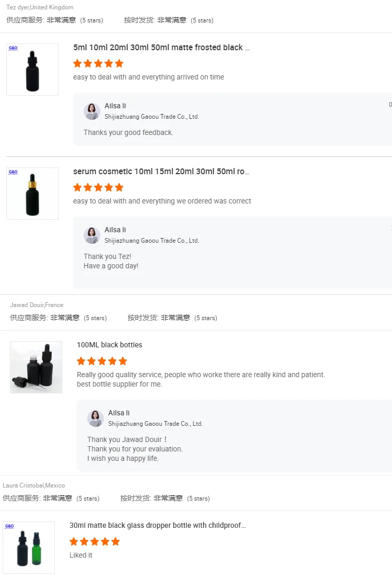Viewport: 392px width, 577px height.
Task: Open "serum cosmetic 10ml 15ml 20ml" product title
Action: point(162,172)
